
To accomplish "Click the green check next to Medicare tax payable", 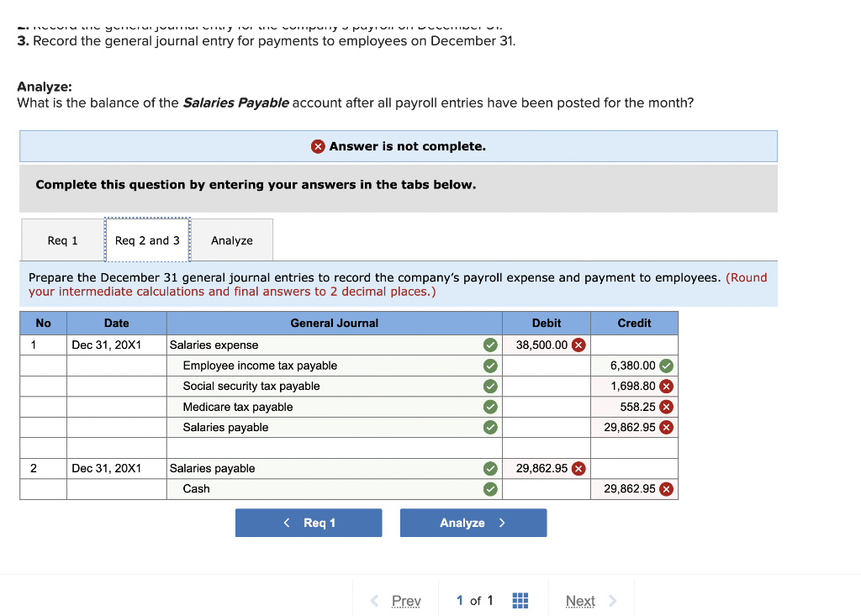I will click(489, 407).
